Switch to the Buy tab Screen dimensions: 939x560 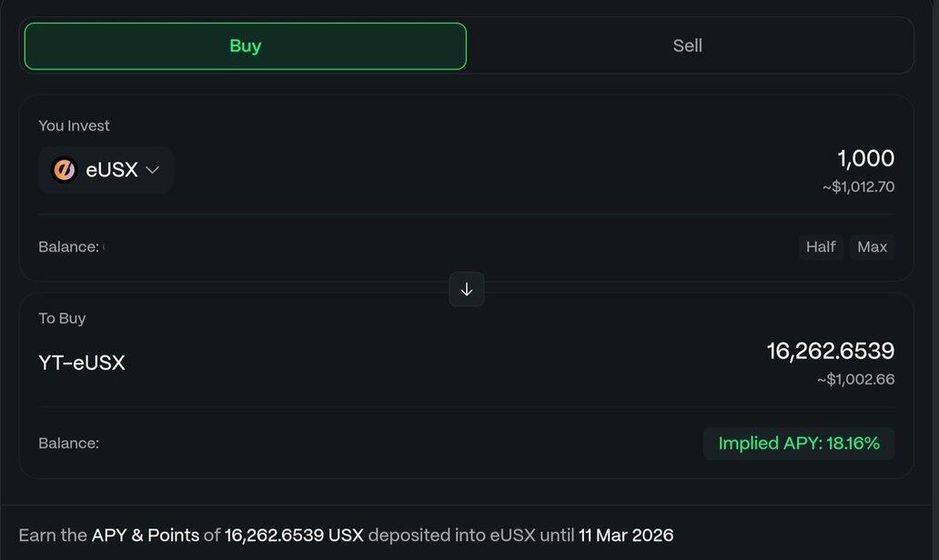(x=245, y=46)
